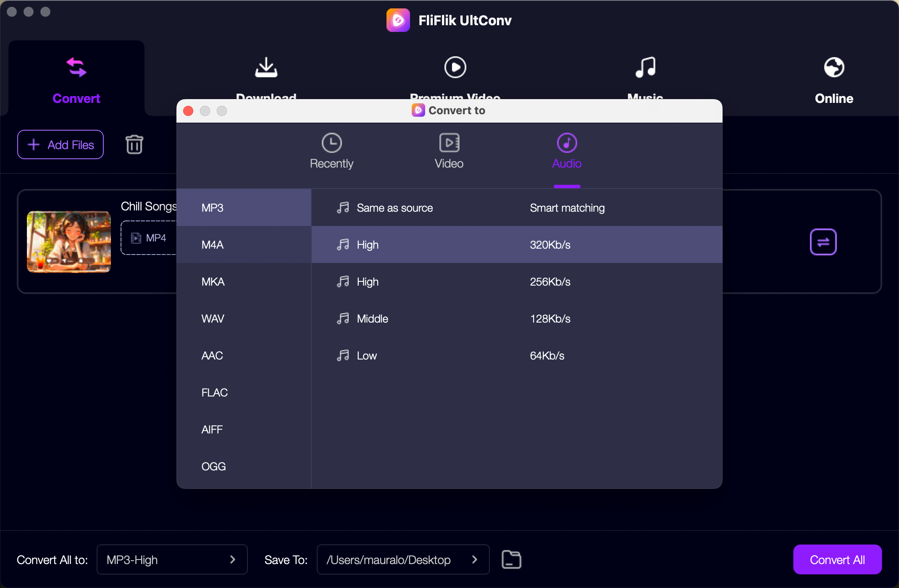Click the Add Files button
Screen dimensions: 899x588
[60, 144]
